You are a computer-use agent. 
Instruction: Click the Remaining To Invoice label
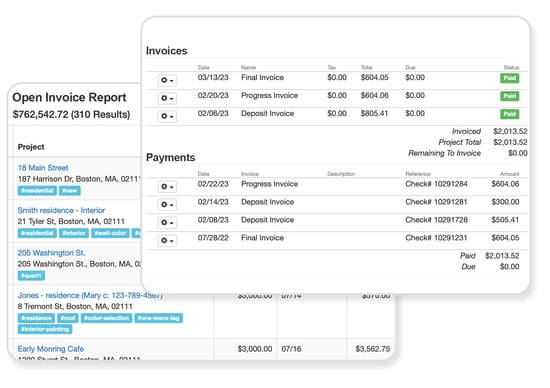point(444,153)
